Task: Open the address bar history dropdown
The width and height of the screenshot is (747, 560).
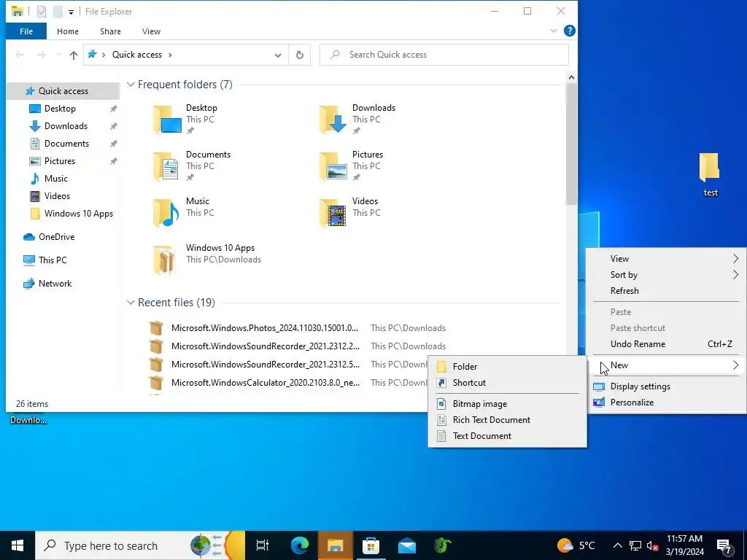Action: coord(278,55)
